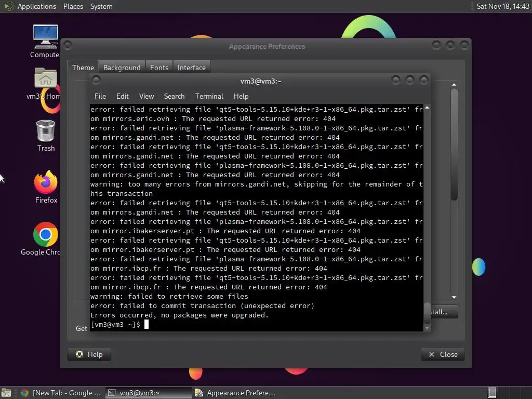Switch to vm3@vm3 terminal taskbar item
532x399 pixels.
(x=148, y=393)
